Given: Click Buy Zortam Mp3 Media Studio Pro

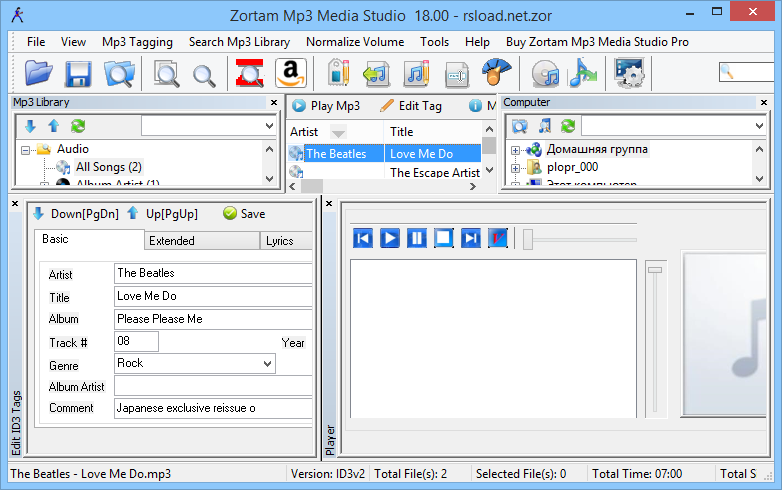Looking at the screenshot, I should point(597,42).
